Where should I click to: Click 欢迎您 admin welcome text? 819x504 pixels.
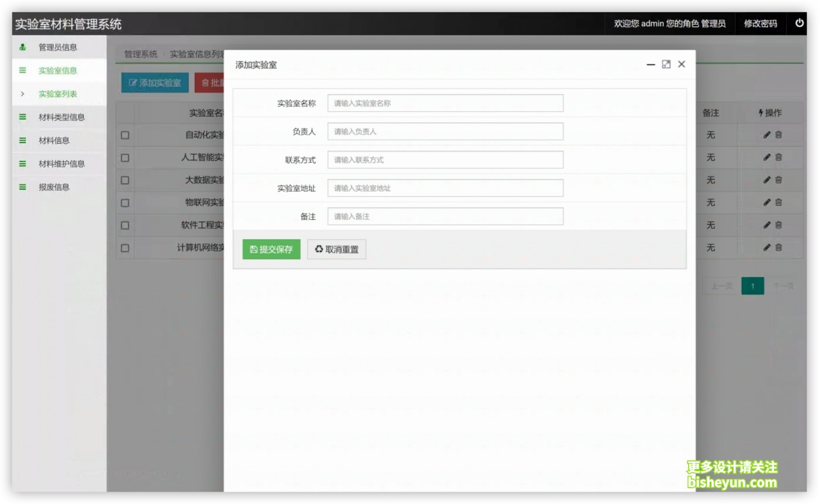coord(670,23)
